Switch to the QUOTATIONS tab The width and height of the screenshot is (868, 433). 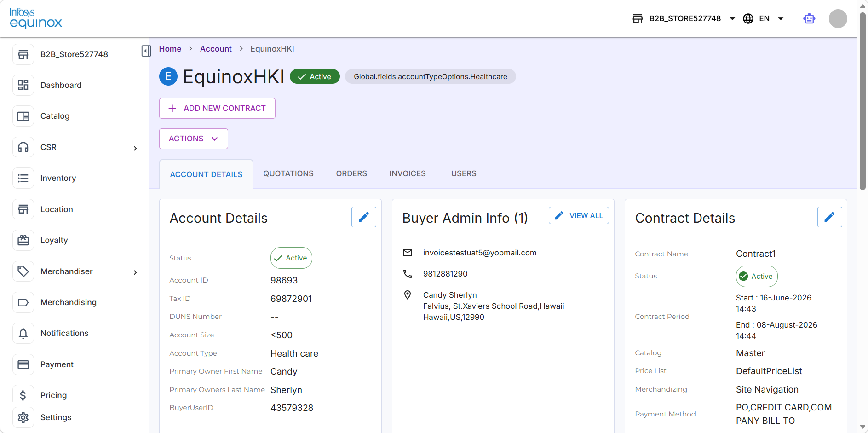[288, 173]
